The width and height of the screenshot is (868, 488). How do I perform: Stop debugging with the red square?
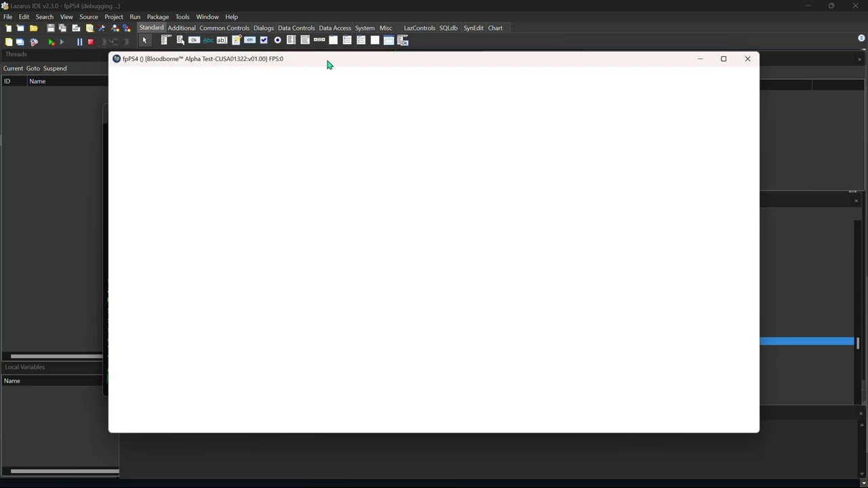tap(91, 42)
